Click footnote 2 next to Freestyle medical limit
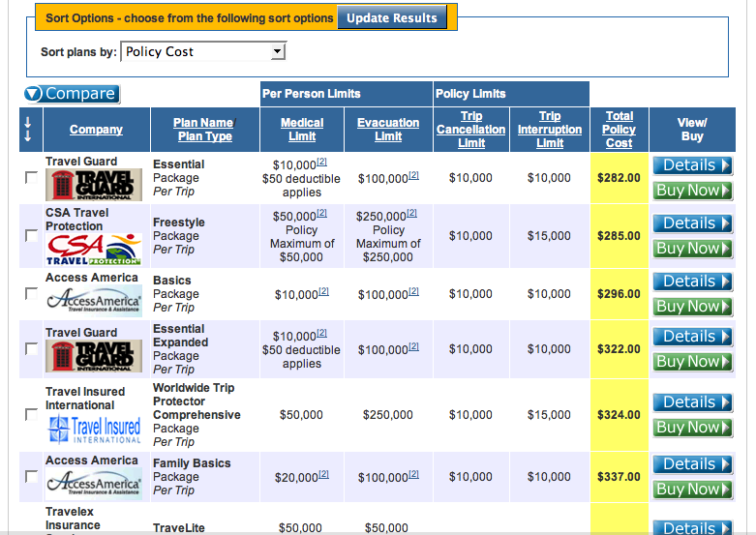The width and height of the screenshot is (756, 535). tap(322, 214)
